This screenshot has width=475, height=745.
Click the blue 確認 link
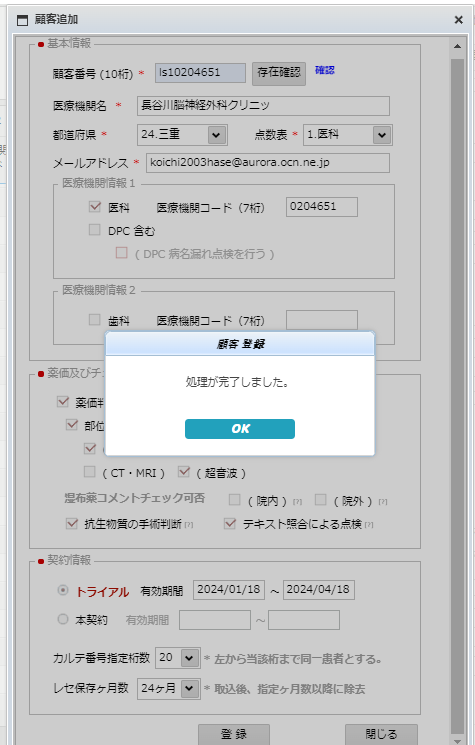pos(325,70)
